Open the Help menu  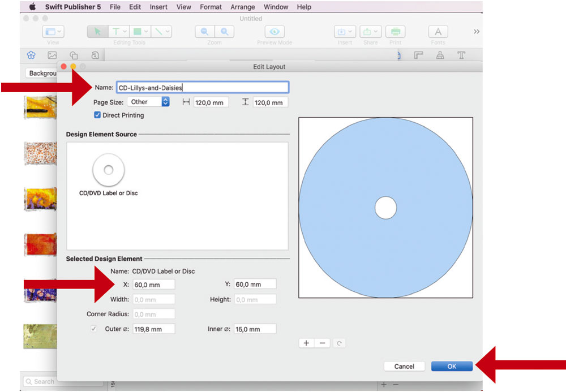click(x=304, y=7)
